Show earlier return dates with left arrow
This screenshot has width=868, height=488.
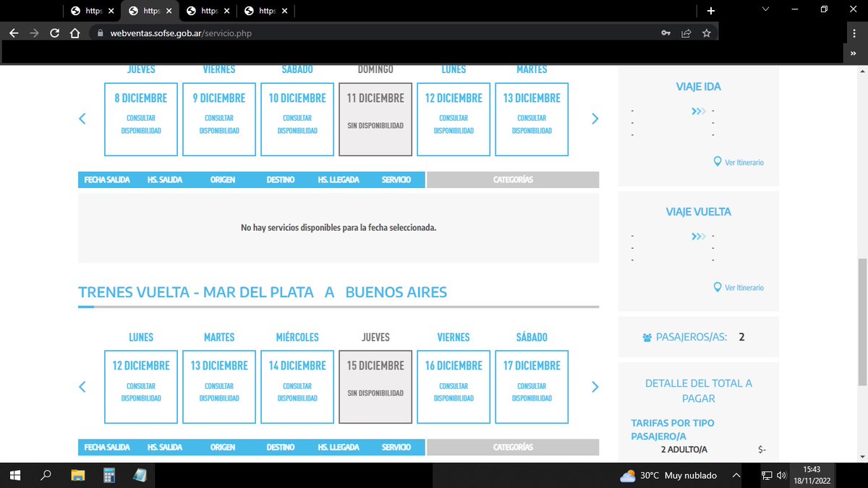[82, 387]
